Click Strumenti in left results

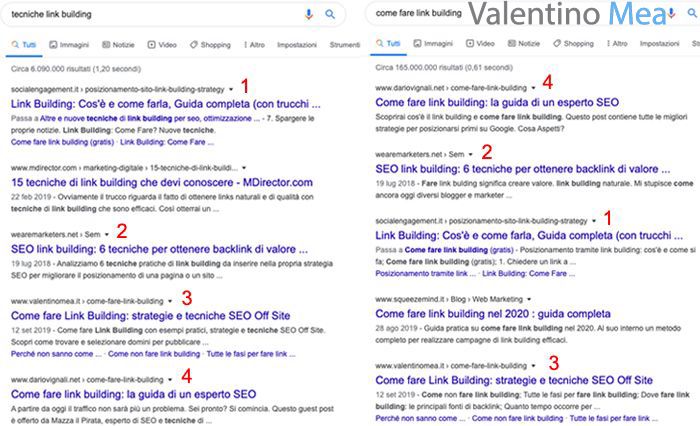click(x=345, y=45)
